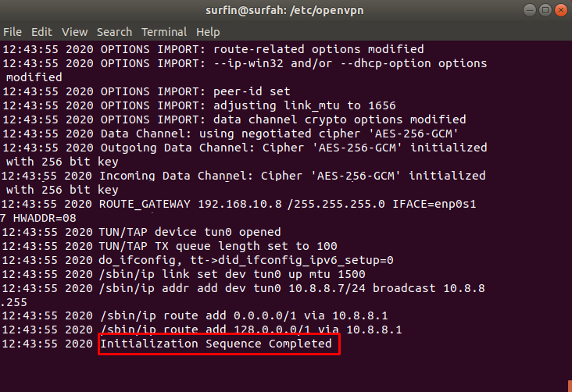Screen dimensions: 572x392
Task: Open the Search menu
Action: [x=114, y=32]
